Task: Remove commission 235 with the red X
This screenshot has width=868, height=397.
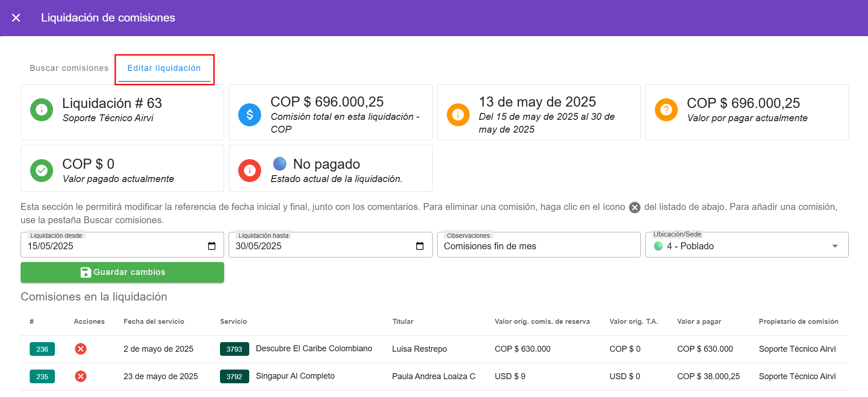Action: pos(81,376)
